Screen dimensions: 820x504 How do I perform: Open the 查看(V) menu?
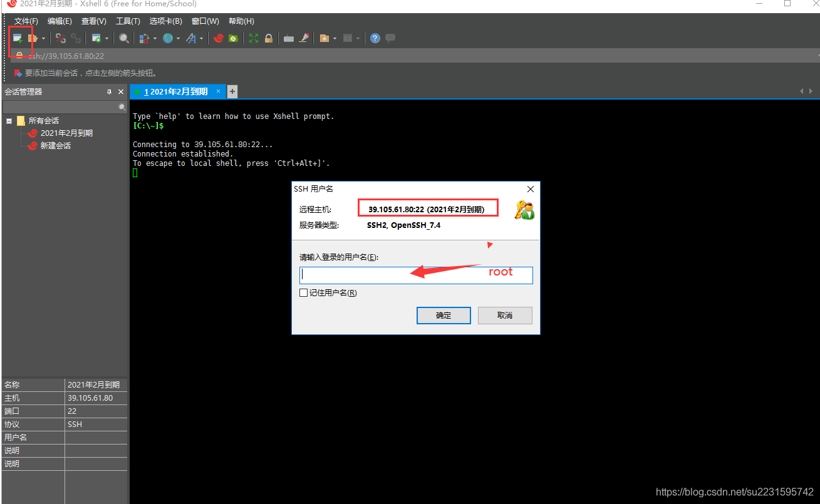click(x=94, y=21)
